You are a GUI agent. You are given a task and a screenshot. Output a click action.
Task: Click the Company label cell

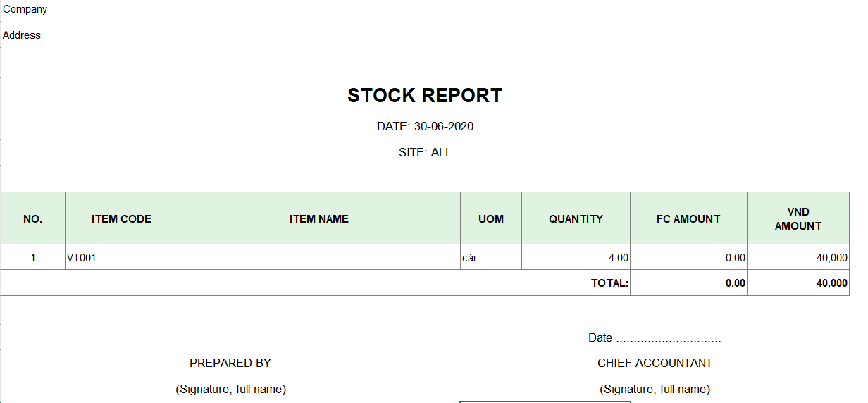coord(25,10)
